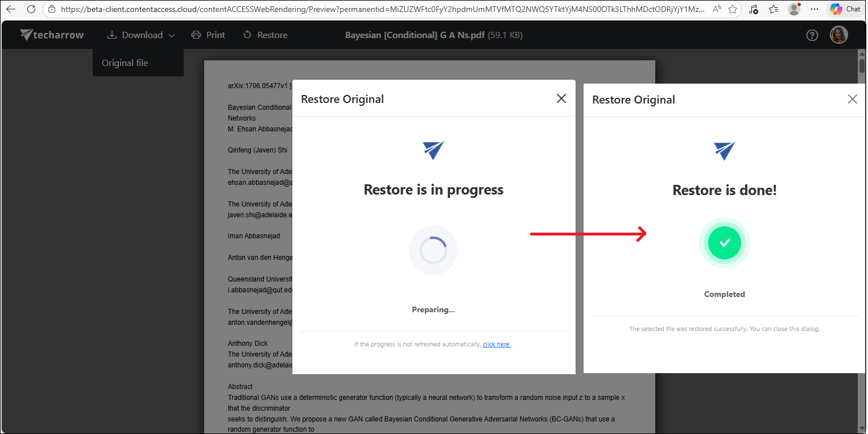Click the 'Abstract' heading in the document
868x434 pixels.
(x=241, y=387)
